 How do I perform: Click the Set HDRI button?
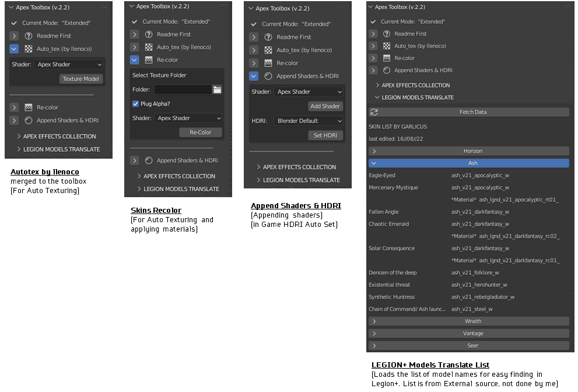[x=325, y=135]
